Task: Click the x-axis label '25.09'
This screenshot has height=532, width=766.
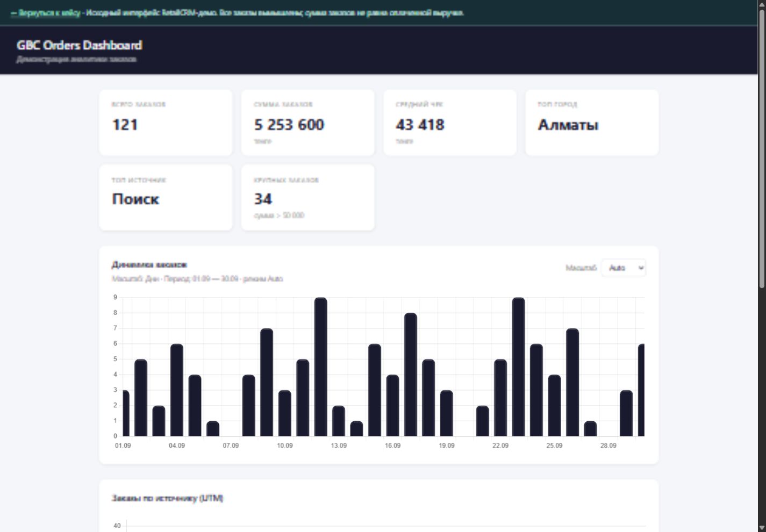Action: (x=554, y=445)
